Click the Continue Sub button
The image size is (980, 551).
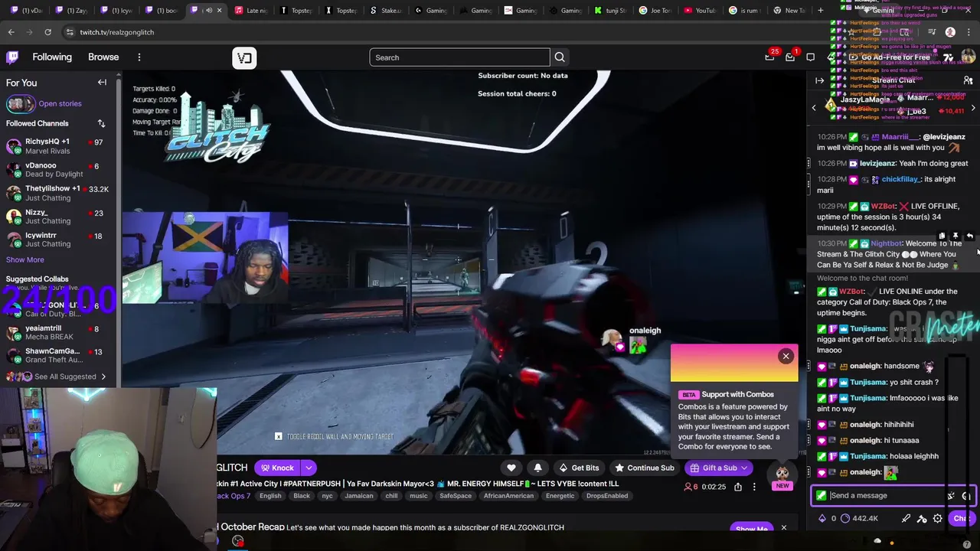(x=644, y=468)
